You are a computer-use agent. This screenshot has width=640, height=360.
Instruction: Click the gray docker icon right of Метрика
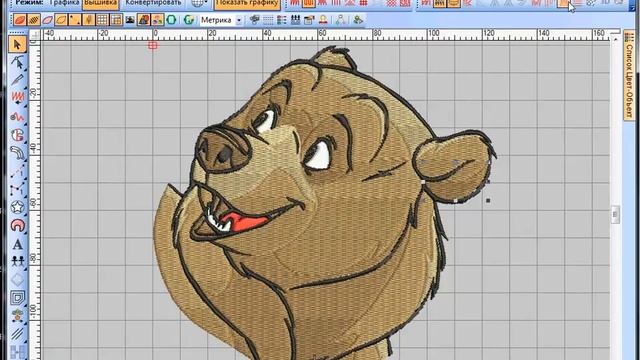(x=255, y=20)
